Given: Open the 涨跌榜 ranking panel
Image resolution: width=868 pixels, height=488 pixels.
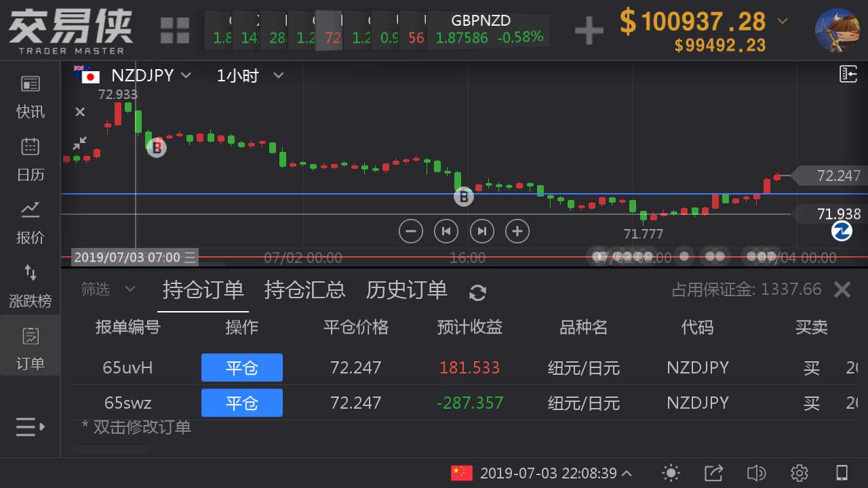Looking at the screenshot, I should pyautogui.click(x=31, y=285).
